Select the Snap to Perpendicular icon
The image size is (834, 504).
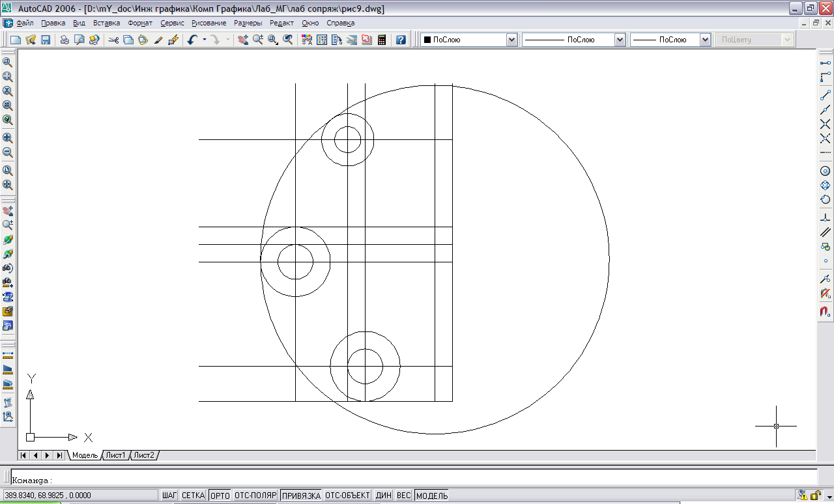tap(825, 217)
